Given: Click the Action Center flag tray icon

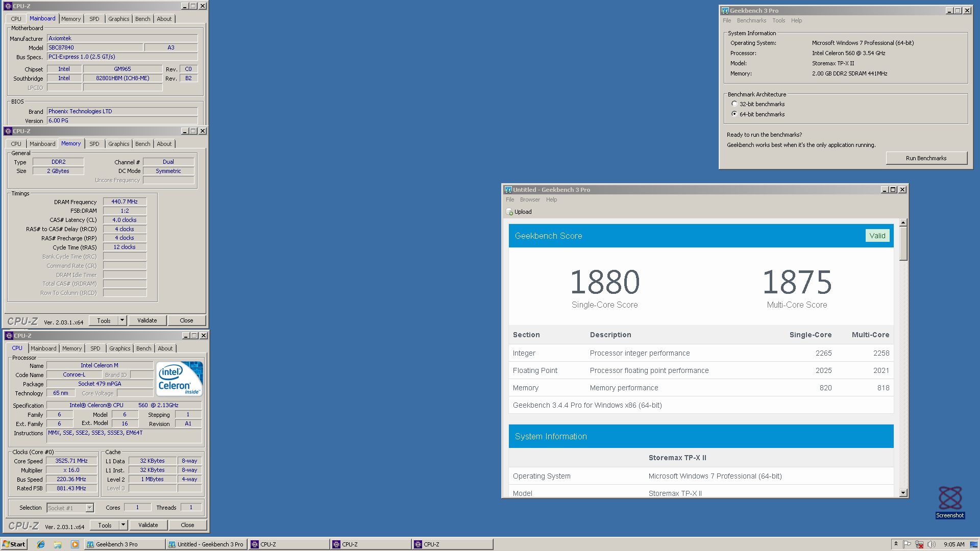Looking at the screenshot, I should [907, 544].
